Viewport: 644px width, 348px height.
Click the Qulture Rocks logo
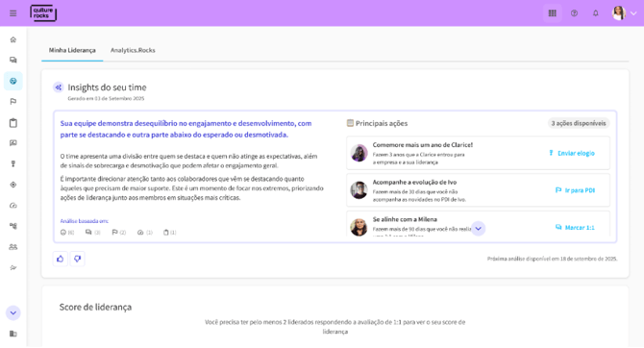pyautogui.click(x=43, y=13)
